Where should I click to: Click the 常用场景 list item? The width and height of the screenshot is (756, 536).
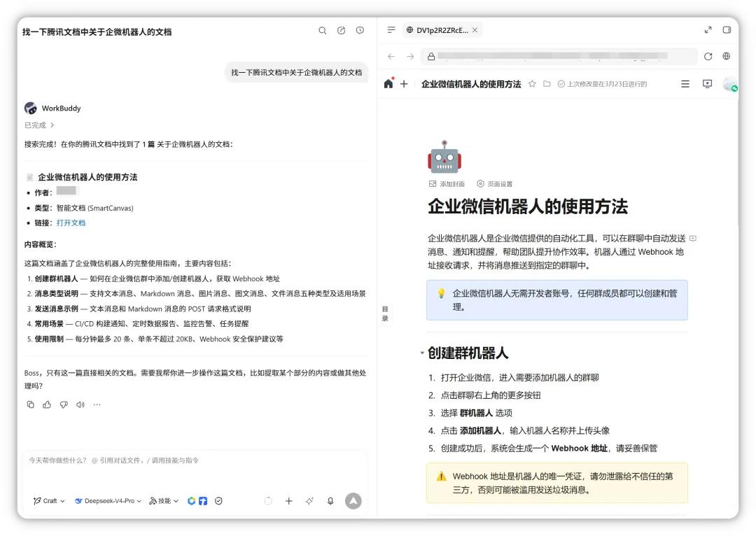(x=137, y=324)
